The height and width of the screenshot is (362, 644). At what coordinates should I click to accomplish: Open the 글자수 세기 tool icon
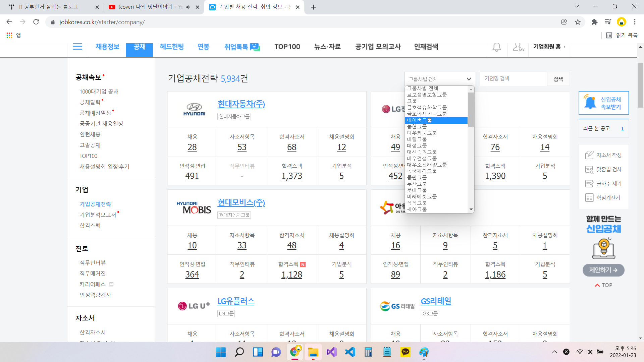[589, 184]
